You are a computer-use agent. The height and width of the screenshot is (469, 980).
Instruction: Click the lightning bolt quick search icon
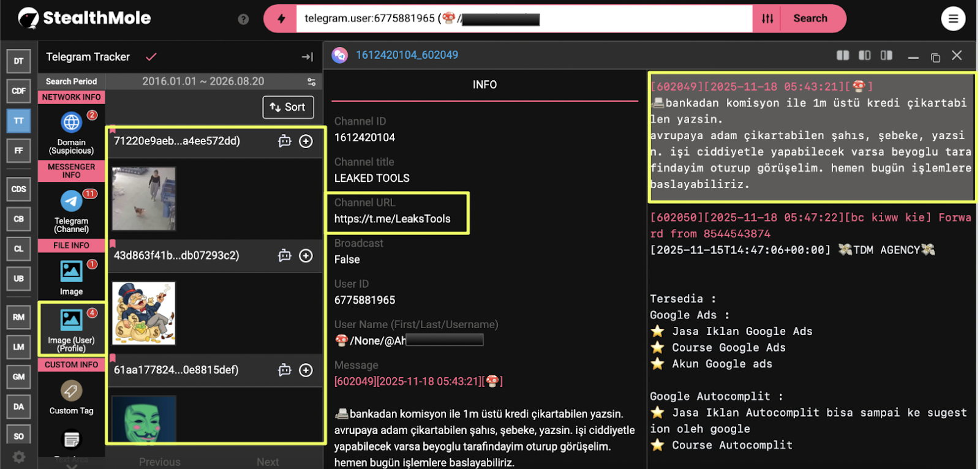pos(281,19)
